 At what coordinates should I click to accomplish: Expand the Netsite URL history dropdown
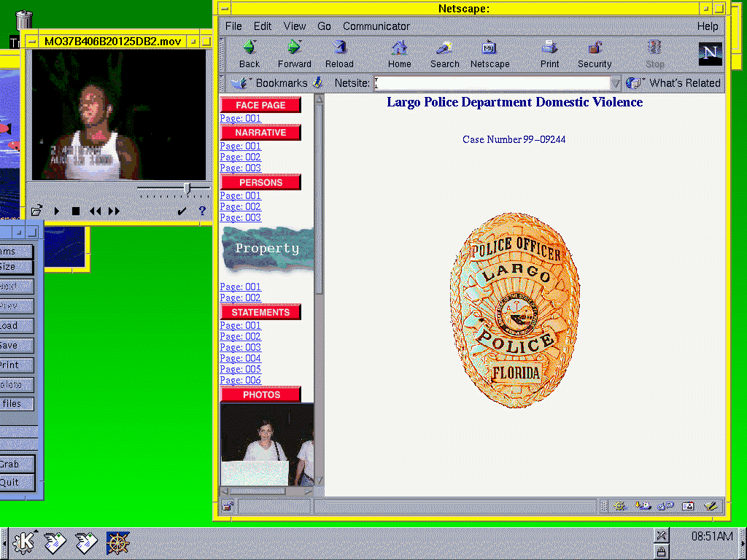click(615, 83)
